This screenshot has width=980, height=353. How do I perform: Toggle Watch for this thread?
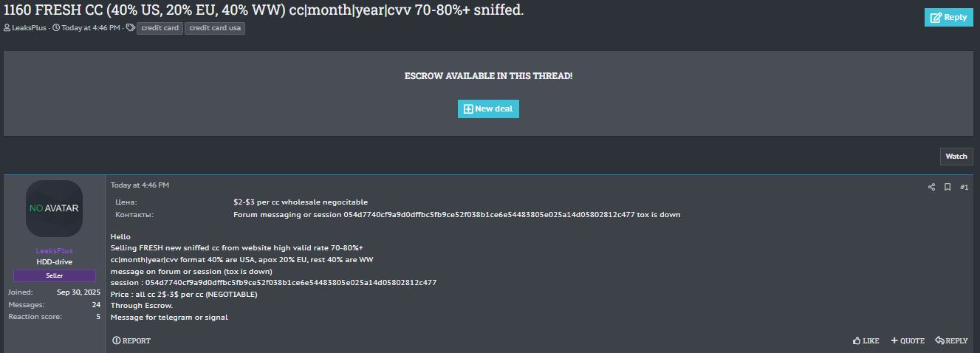(x=956, y=156)
